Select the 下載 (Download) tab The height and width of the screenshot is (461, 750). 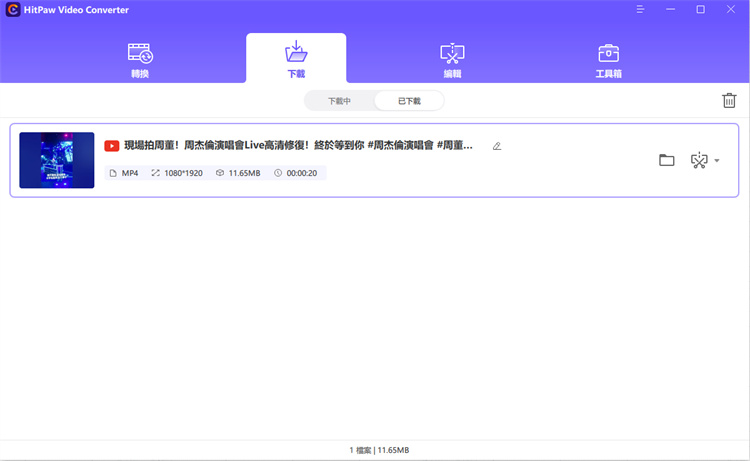296,60
